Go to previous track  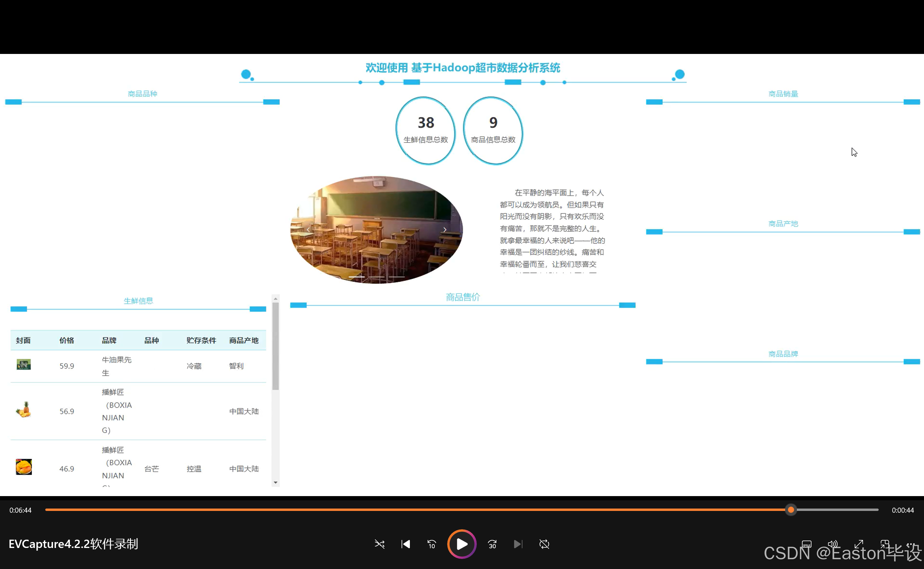click(x=405, y=544)
